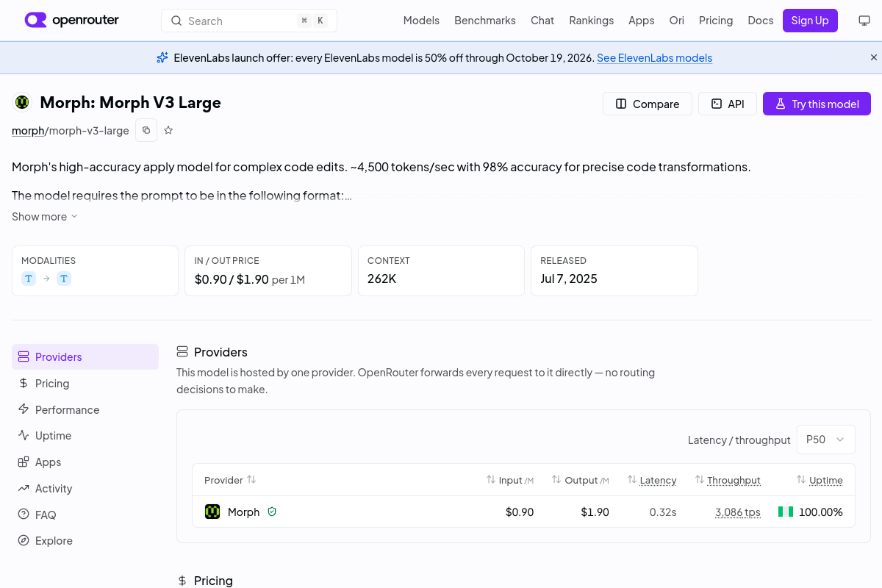Click the green shield icon beside Morph
This screenshot has height=588, width=882.
[272, 512]
